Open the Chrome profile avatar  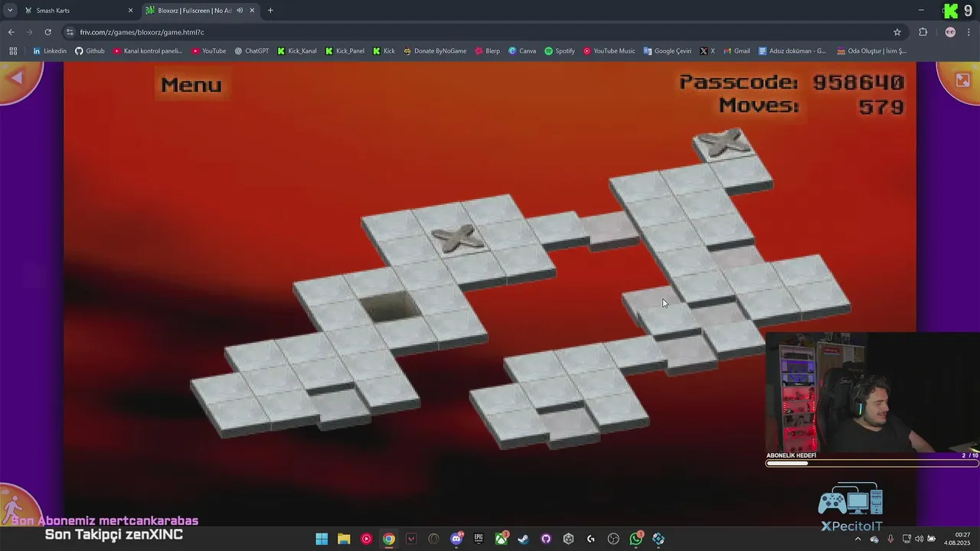pyautogui.click(x=950, y=32)
